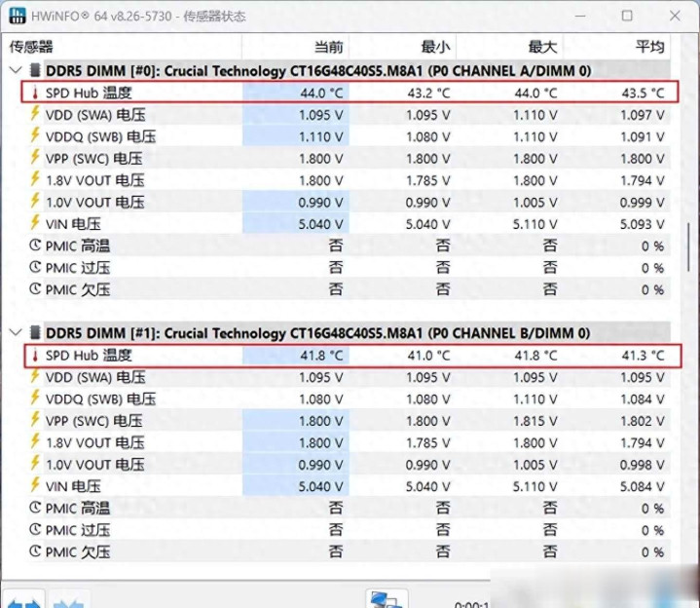Click clock icon beside DIMM #1 PMIC 过压
The height and width of the screenshot is (608, 700).
click(35, 529)
